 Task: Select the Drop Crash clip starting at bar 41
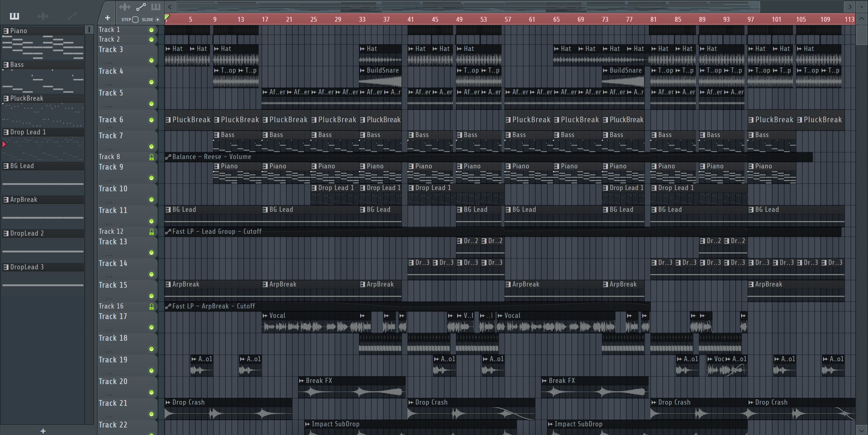471,409
